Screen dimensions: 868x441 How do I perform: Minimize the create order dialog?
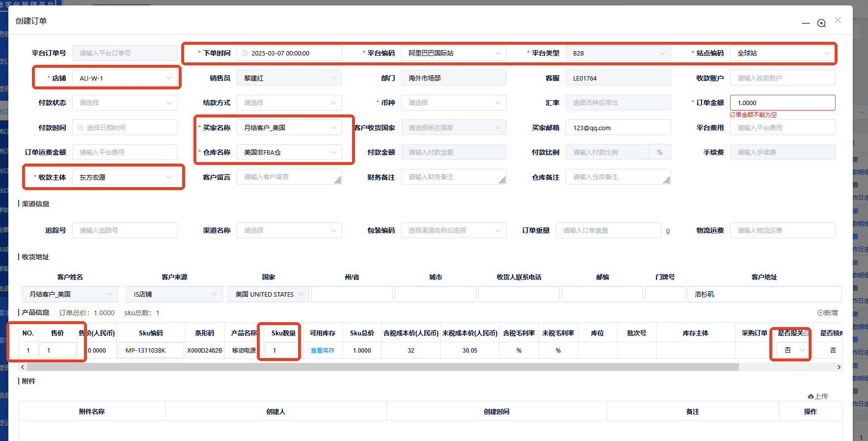pos(806,23)
